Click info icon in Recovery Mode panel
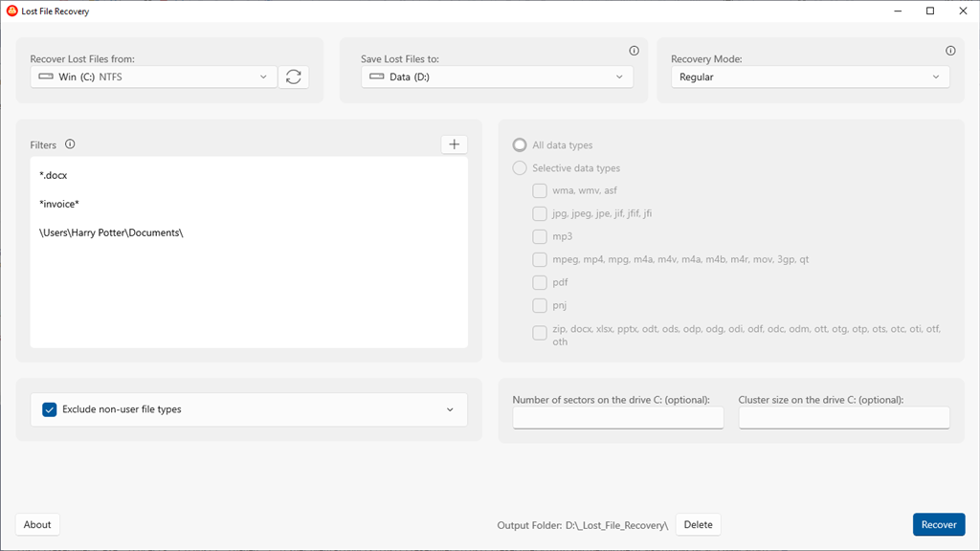 pos(950,51)
